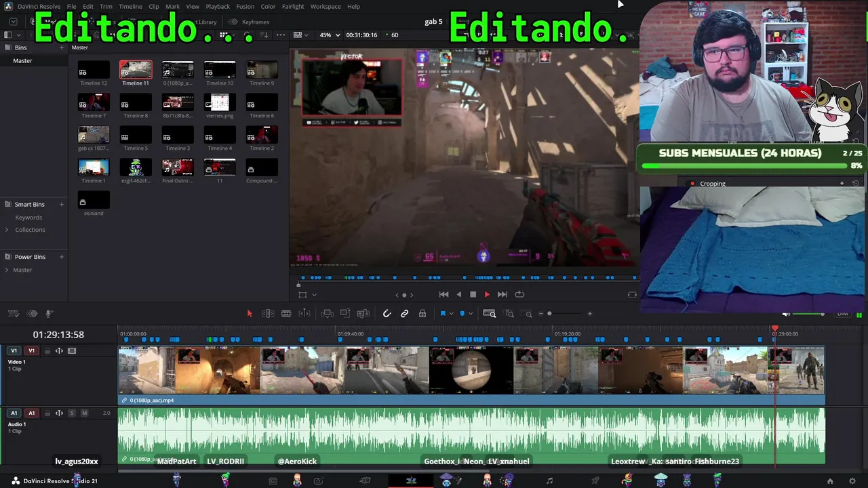The image size is (868, 488).
Task: Add a Marker on the timeline
Action: tap(462, 313)
